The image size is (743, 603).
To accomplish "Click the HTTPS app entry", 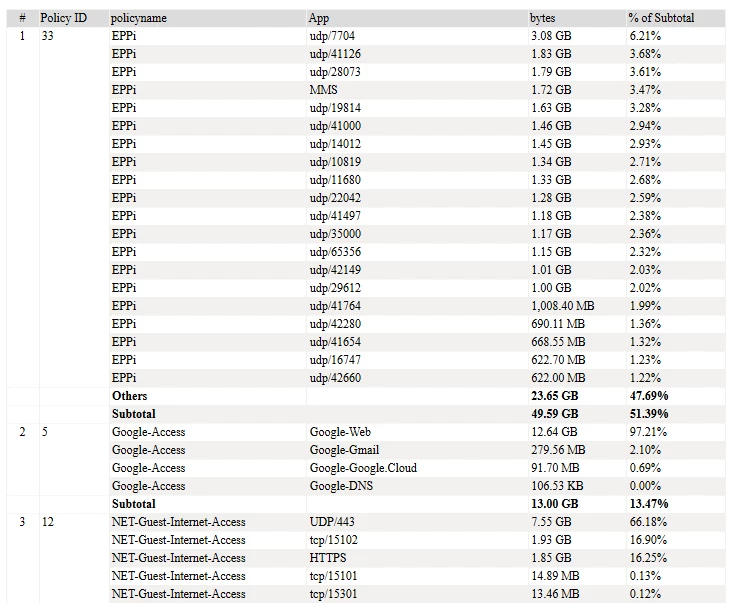I will 328,558.
